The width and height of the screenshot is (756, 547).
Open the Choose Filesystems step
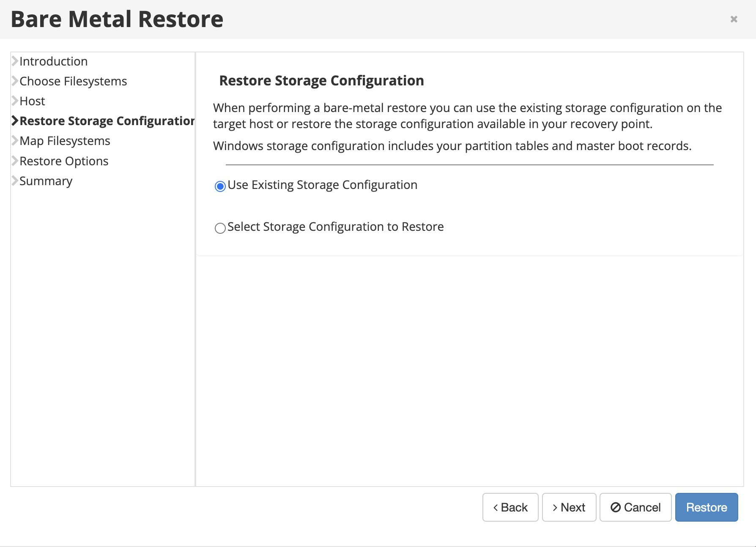73,81
